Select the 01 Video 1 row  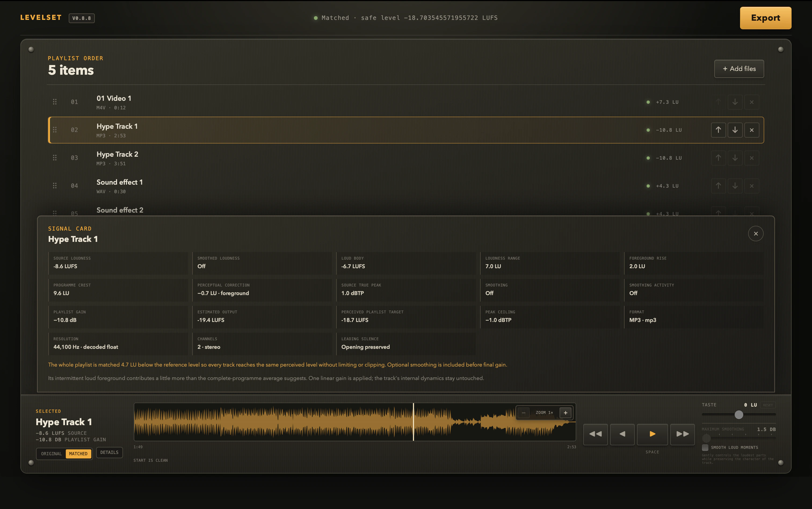pyautogui.click(x=406, y=102)
